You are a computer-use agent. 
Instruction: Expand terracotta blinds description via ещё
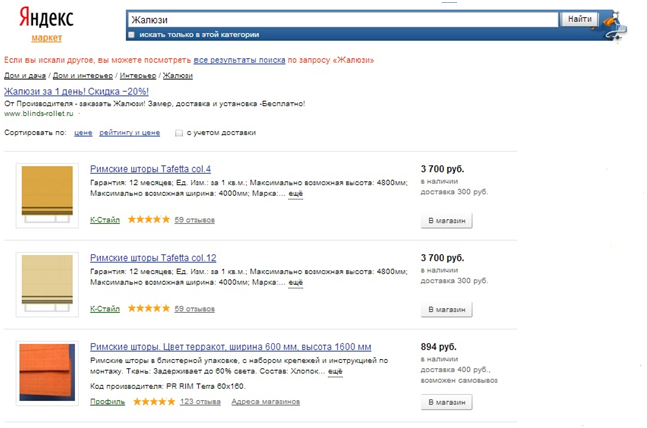[x=335, y=371]
